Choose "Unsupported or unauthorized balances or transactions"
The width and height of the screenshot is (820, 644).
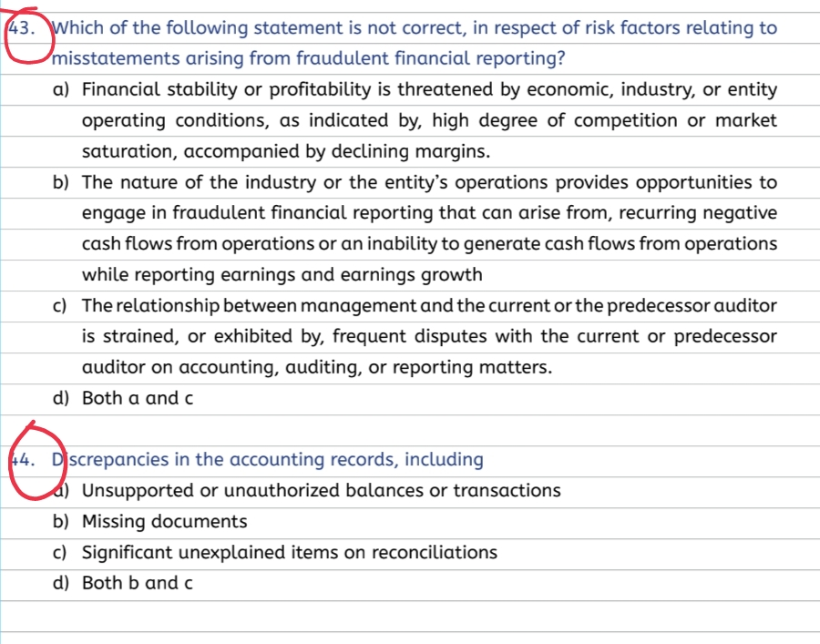pos(321,491)
